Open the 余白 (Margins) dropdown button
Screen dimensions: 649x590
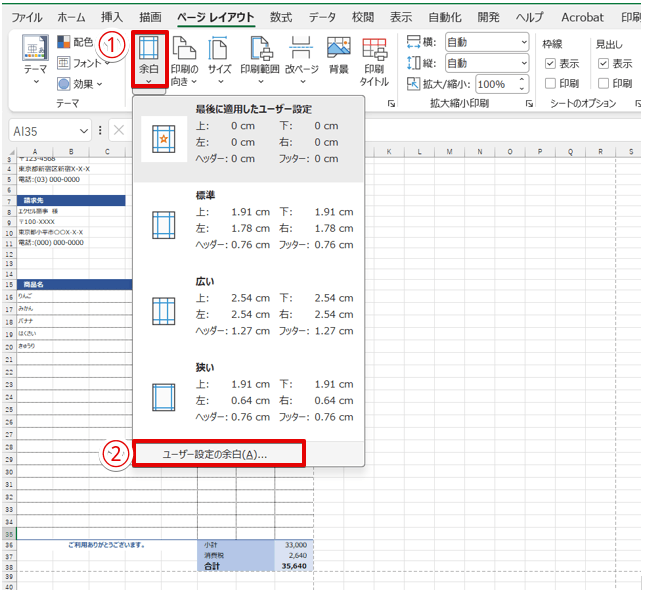pyautogui.click(x=148, y=62)
